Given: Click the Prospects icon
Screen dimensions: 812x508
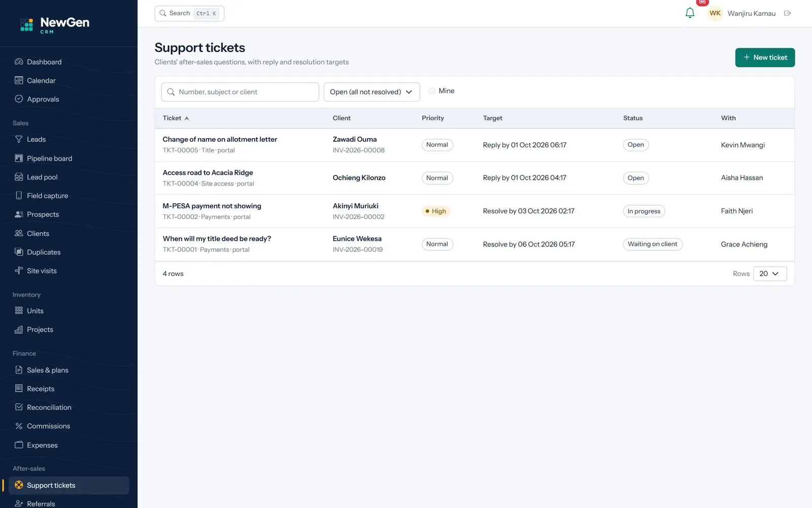Looking at the screenshot, I should click(x=19, y=214).
